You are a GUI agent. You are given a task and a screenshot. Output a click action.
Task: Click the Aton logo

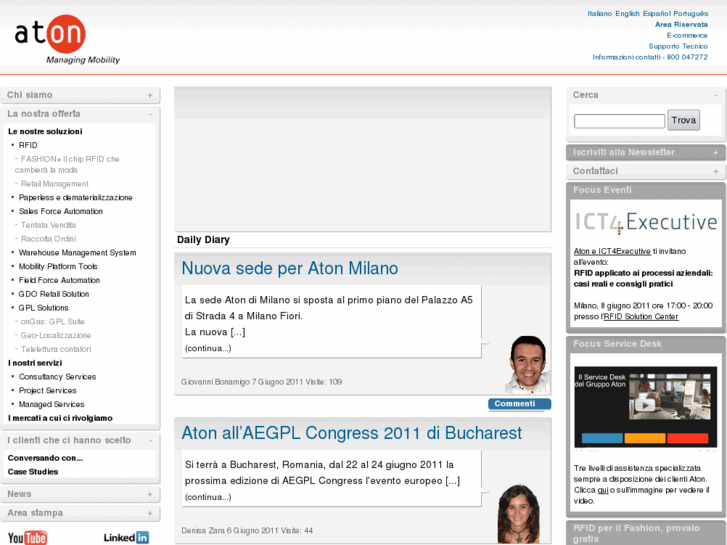[67, 39]
